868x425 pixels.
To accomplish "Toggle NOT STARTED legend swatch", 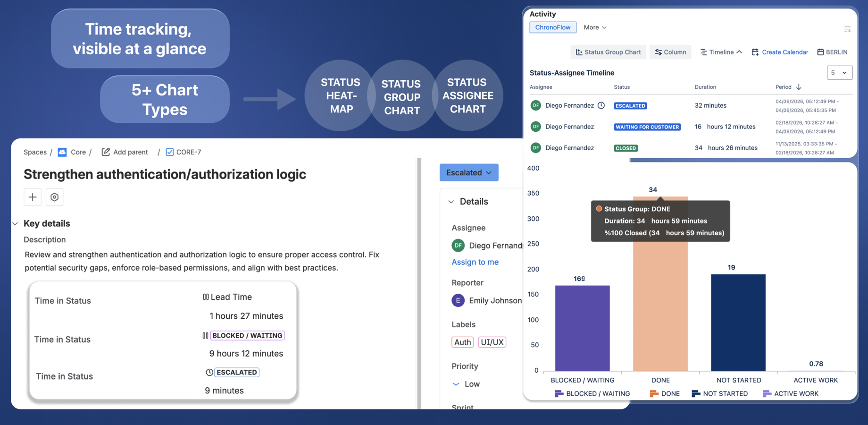I will click(x=696, y=393).
